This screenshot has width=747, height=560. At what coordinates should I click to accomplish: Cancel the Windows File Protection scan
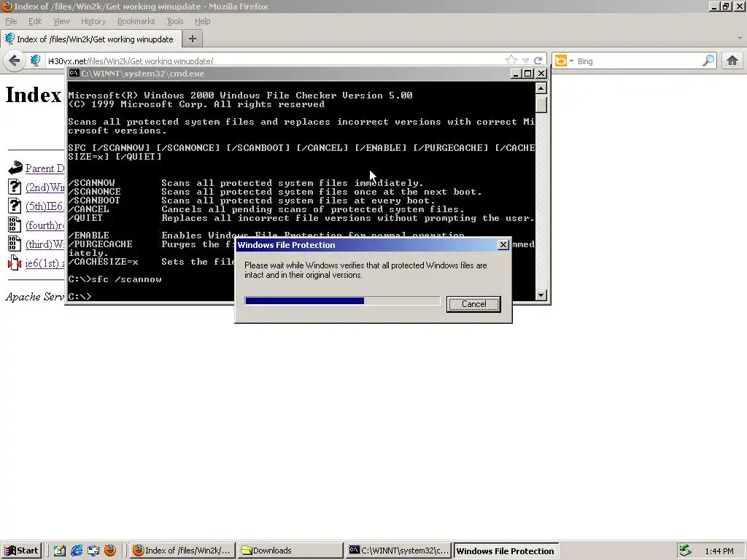pos(473,304)
